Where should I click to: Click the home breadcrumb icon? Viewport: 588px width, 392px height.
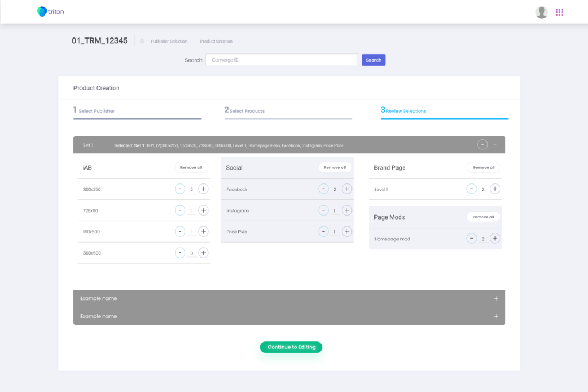click(x=142, y=41)
